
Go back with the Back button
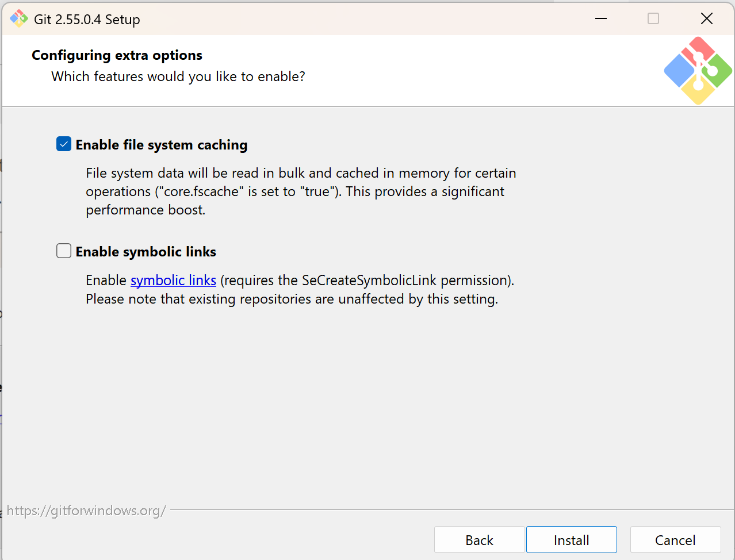point(479,540)
